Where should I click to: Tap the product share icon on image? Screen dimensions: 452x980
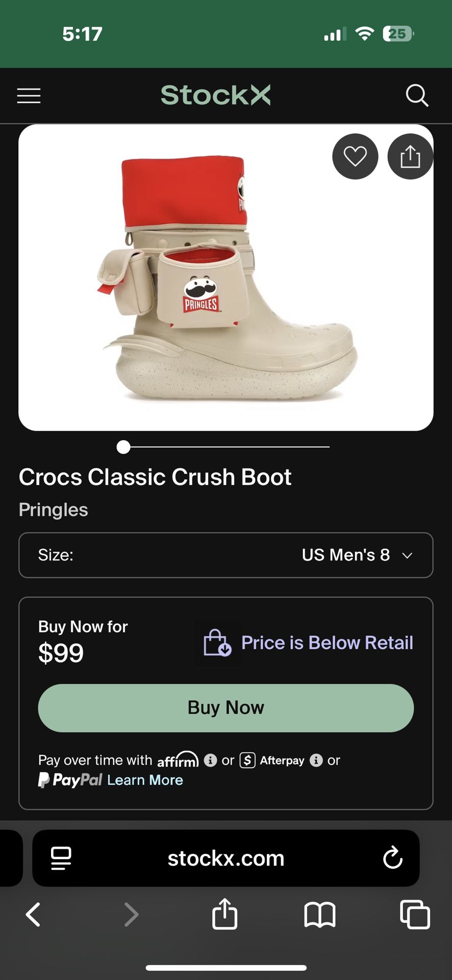410,156
